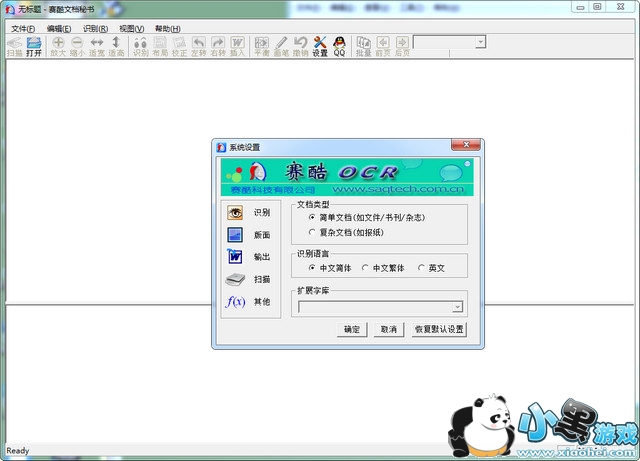Click the 缩小 zoom out toolbar icon
This screenshot has height=461, width=640.
click(x=77, y=46)
